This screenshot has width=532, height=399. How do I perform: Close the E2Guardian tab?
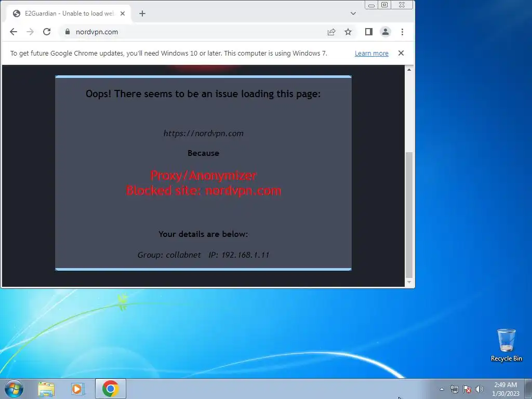point(123,14)
